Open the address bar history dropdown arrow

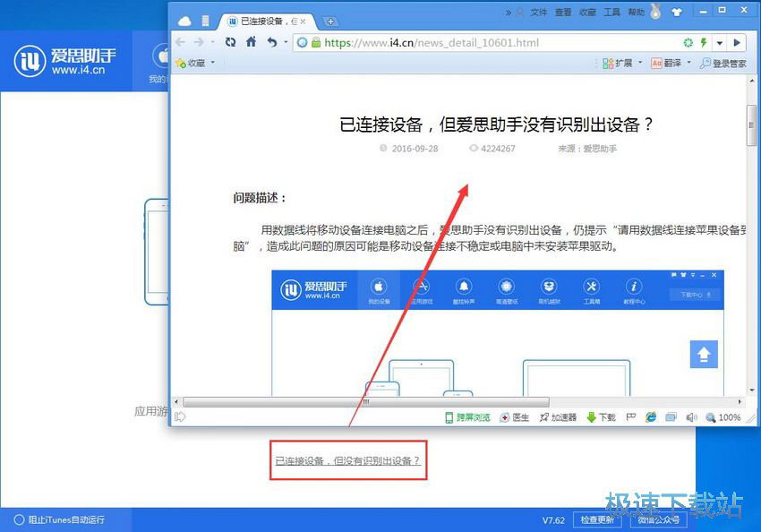coord(720,43)
